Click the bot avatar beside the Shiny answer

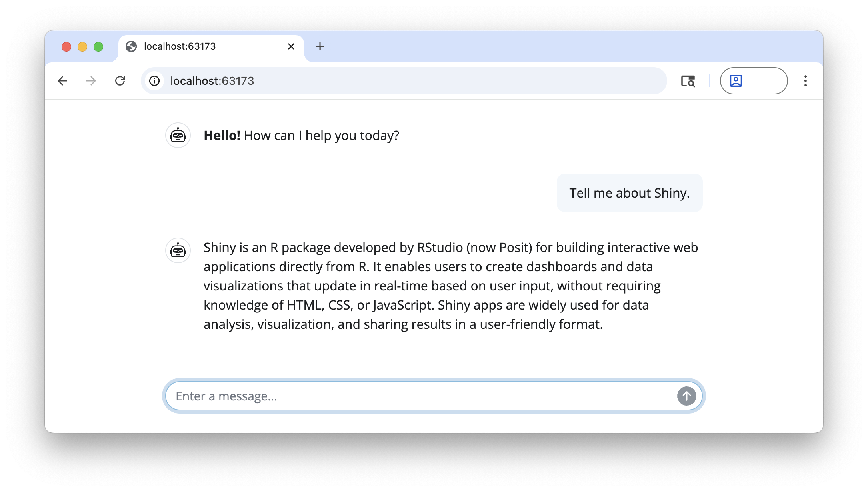pos(178,251)
